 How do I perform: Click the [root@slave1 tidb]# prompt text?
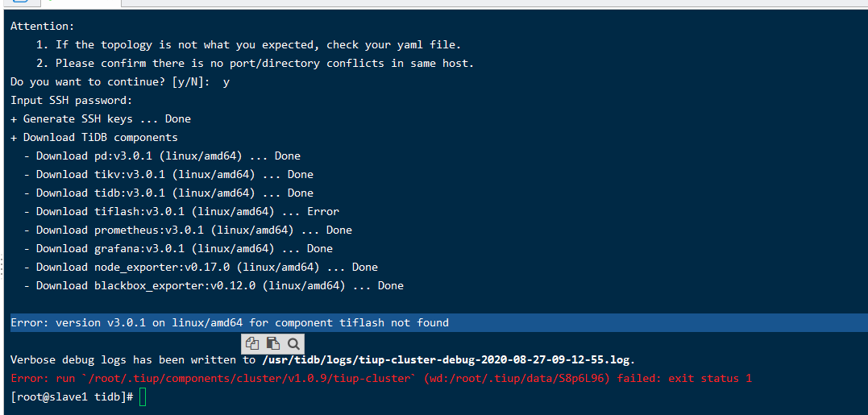click(x=72, y=397)
